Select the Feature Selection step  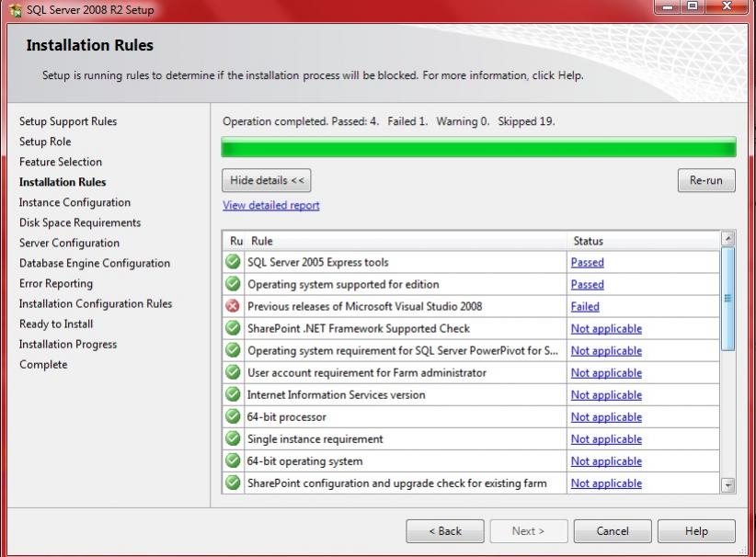click(x=61, y=162)
